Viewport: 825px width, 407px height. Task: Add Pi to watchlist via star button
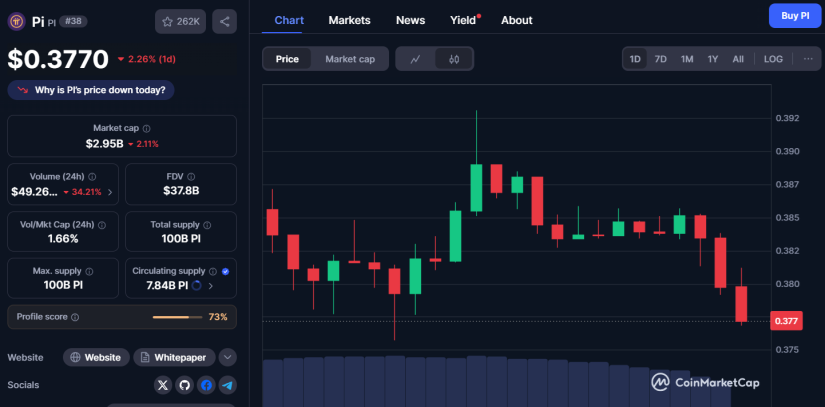(180, 22)
